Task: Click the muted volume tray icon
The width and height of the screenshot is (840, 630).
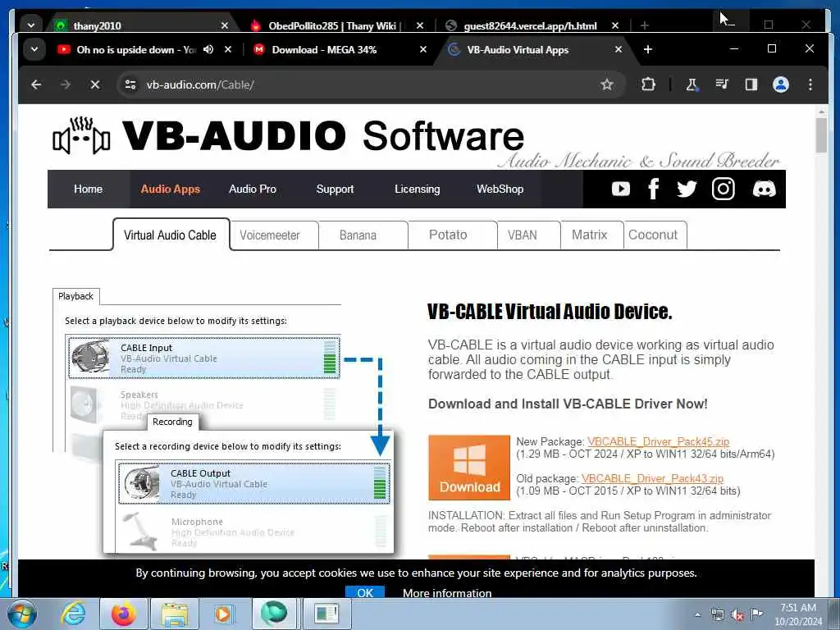Action: point(737,615)
